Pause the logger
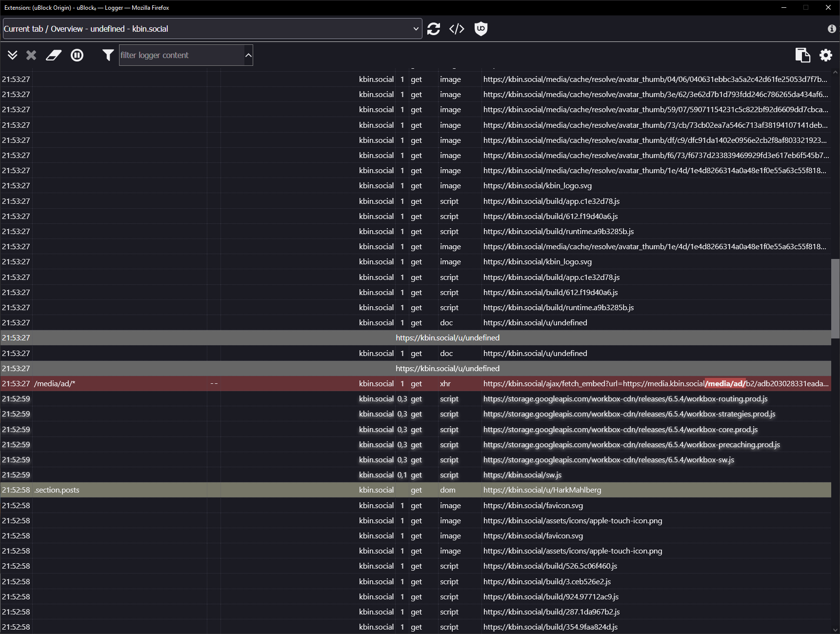 (x=77, y=55)
